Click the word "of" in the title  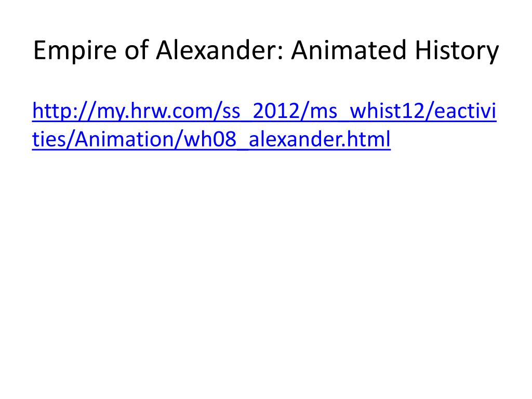[x=137, y=50]
